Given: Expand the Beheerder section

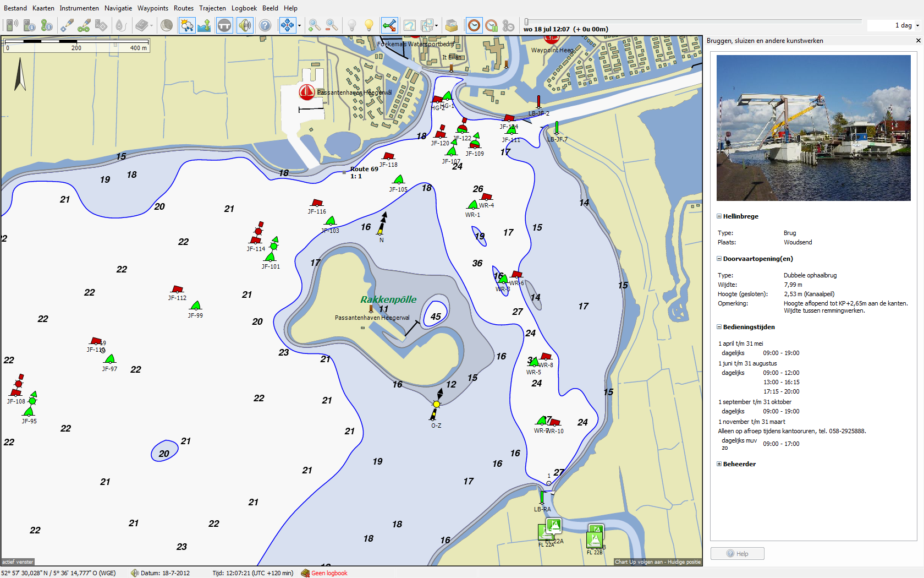Looking at the screenshot, I should tap(719, 464).
